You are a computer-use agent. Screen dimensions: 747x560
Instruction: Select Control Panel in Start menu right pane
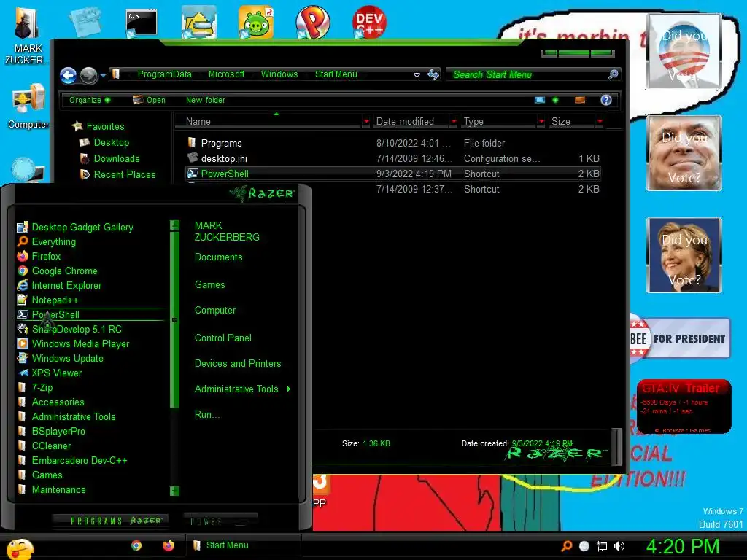(x=223, y=338)
